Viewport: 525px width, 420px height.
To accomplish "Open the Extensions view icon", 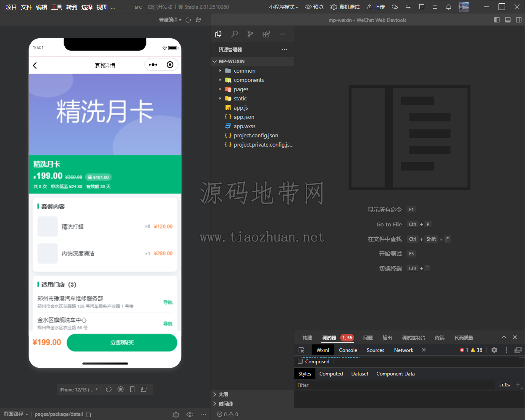I will (266, 34).
